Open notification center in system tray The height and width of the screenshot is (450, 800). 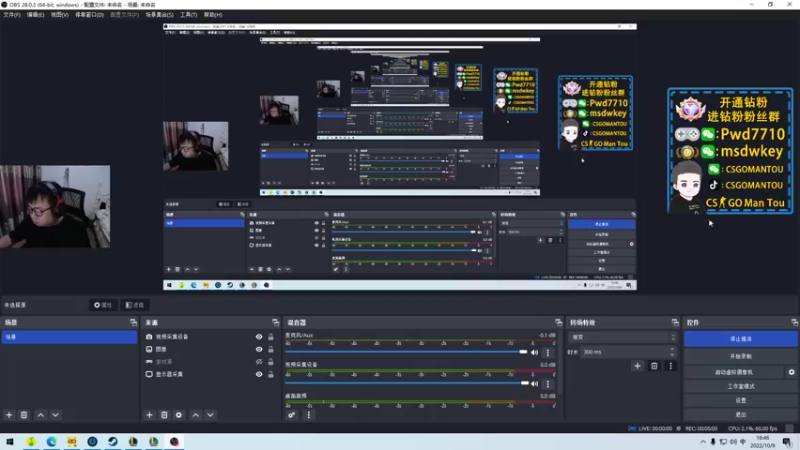787,442
